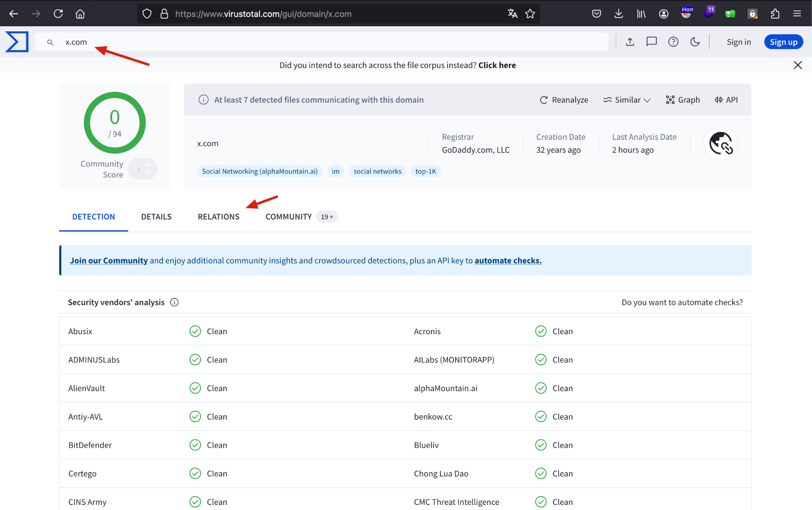Open the Honey extension icon
812x510 pixels.
(686, 13)
